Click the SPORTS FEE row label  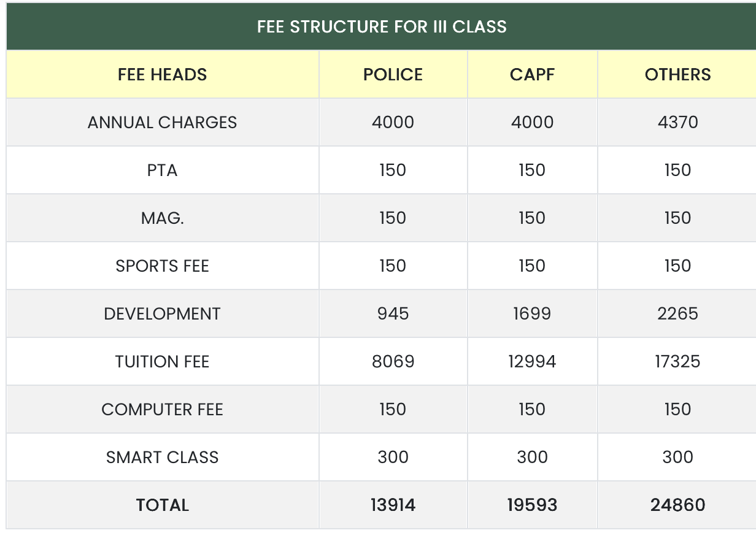tap(163, 266)
